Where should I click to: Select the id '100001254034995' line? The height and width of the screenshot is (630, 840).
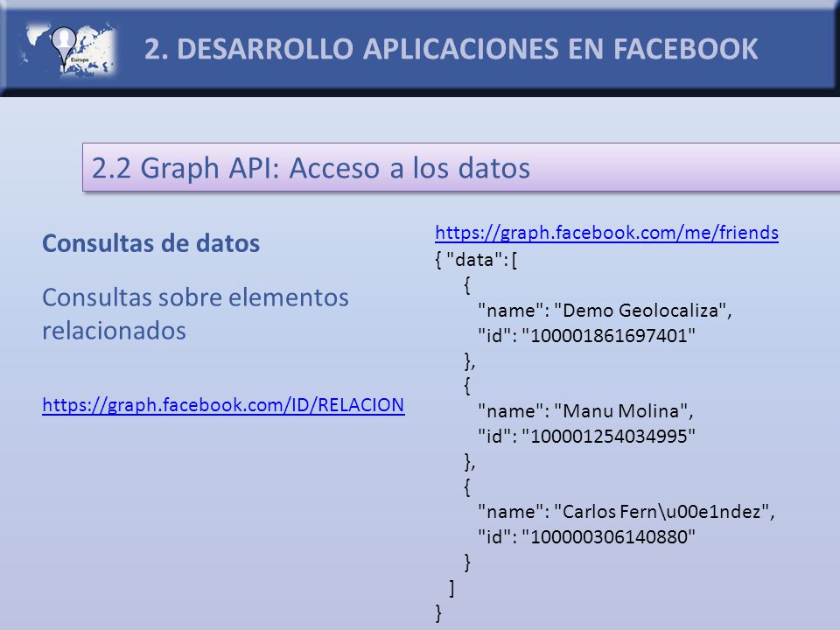click(x=586, y=436)
